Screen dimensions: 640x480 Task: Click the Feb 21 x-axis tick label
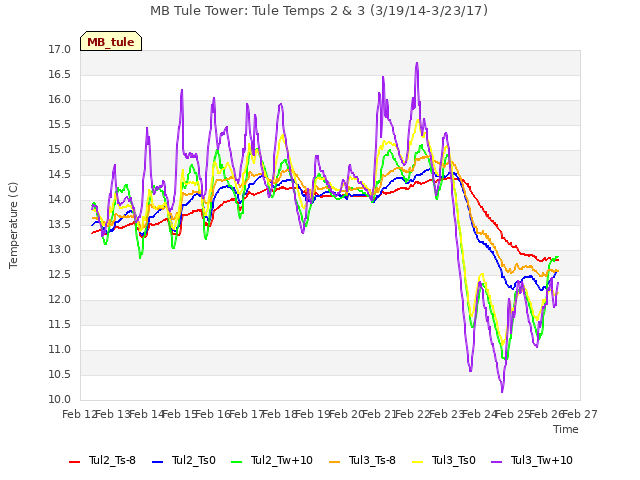pyautogui.click(x=380, y=415)
